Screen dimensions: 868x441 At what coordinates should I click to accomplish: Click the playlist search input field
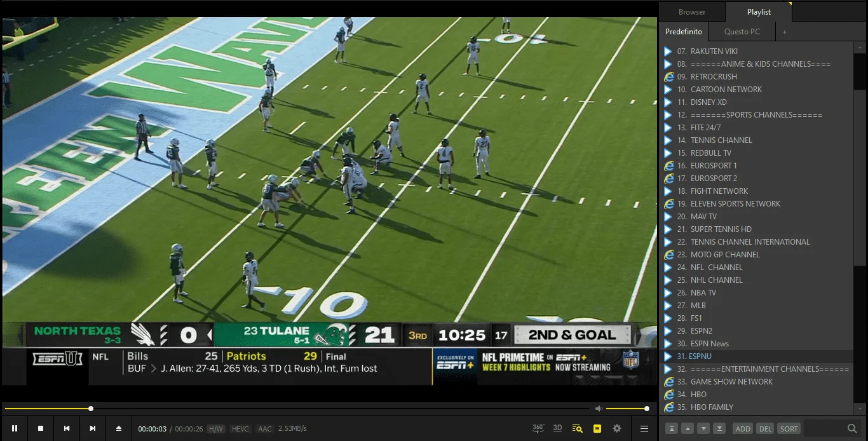click(x=825, y=428)
